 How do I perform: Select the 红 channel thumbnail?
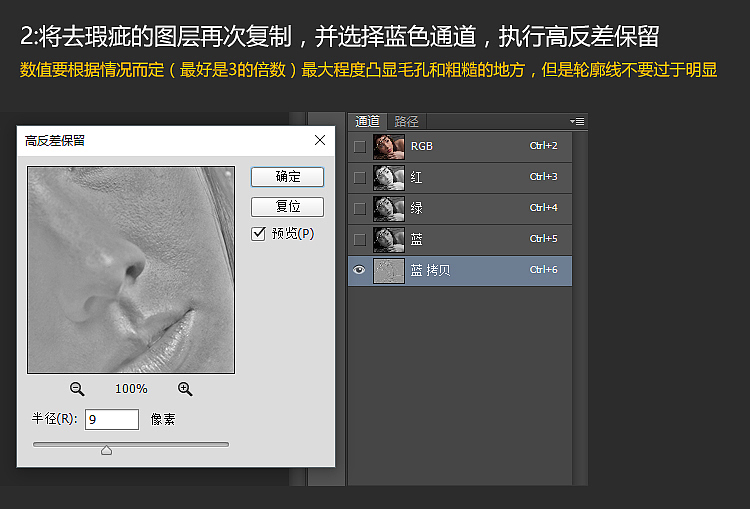pos(388,177)
